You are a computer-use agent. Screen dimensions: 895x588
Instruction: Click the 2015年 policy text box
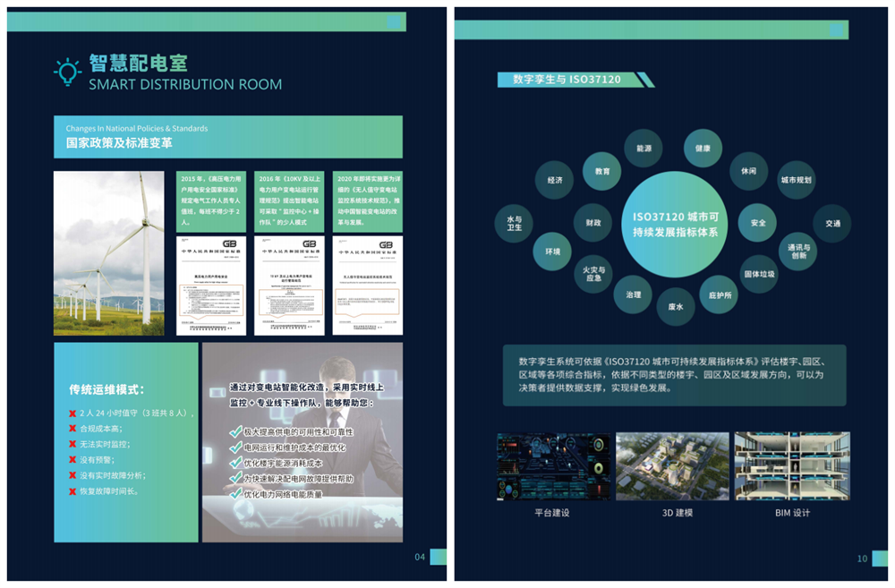[211, 201]
